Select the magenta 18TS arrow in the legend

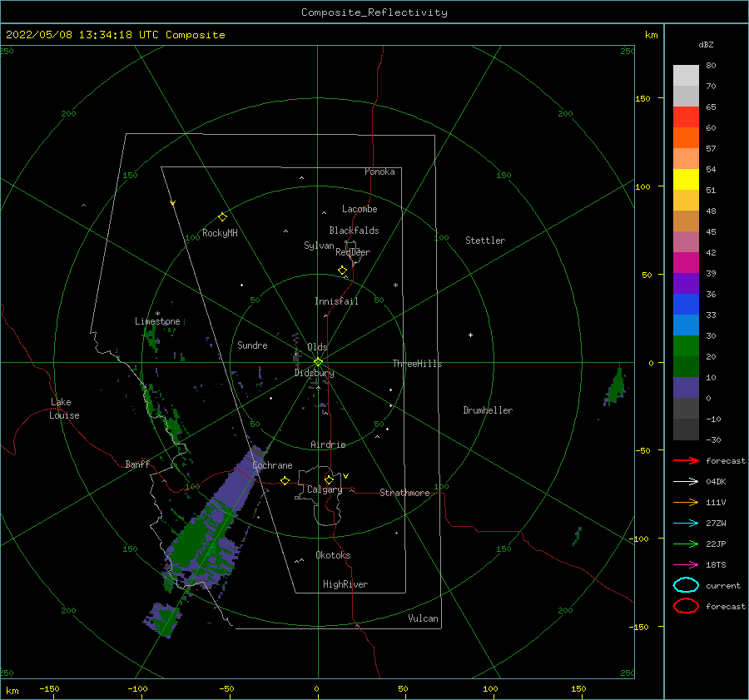pos(686,565)
